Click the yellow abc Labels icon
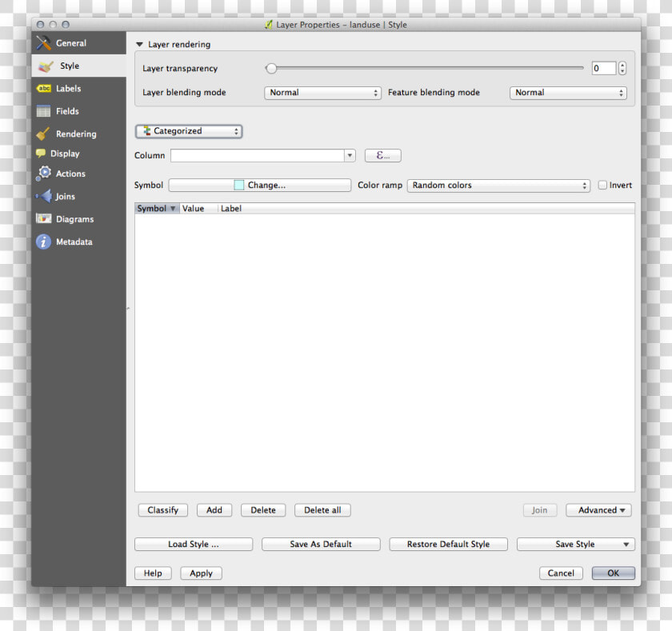 [x=44, y=88]
